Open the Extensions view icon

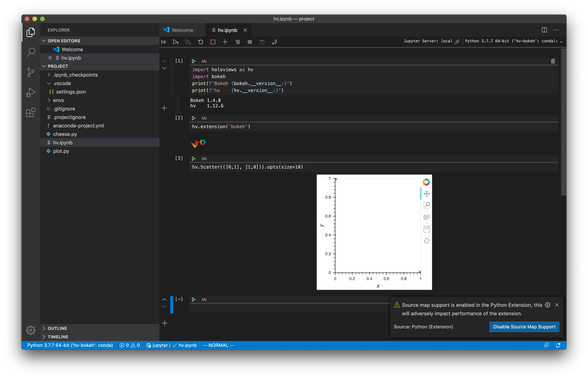[31, 113]
